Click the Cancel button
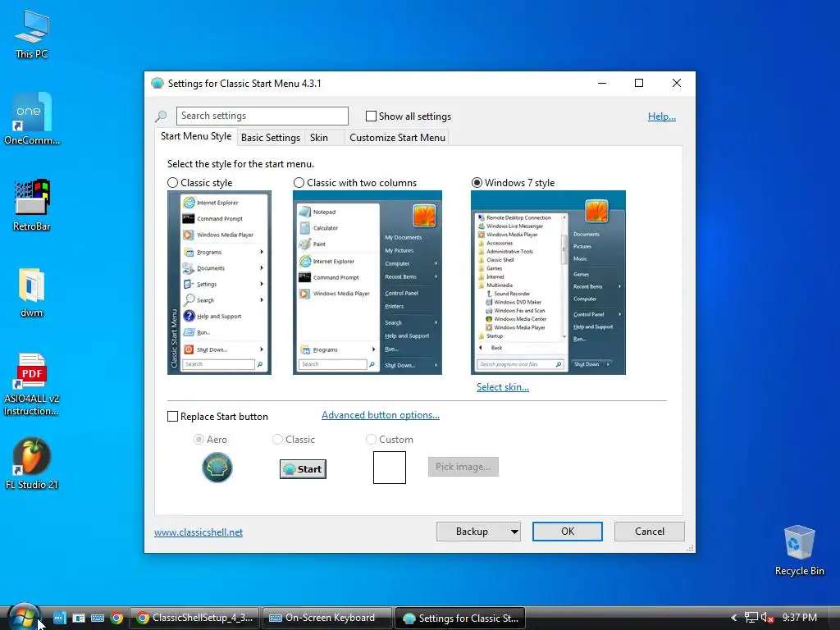 coord(650,532)
